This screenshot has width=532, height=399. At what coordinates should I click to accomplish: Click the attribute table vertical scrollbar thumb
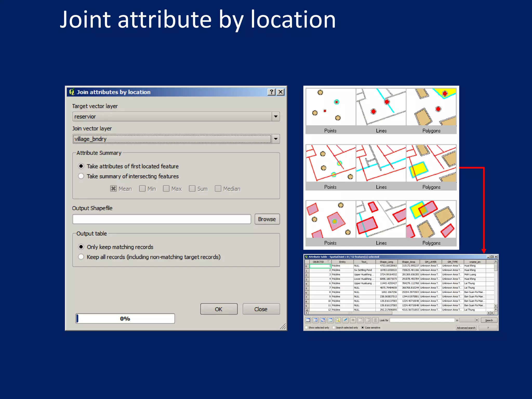click(496, 267)
